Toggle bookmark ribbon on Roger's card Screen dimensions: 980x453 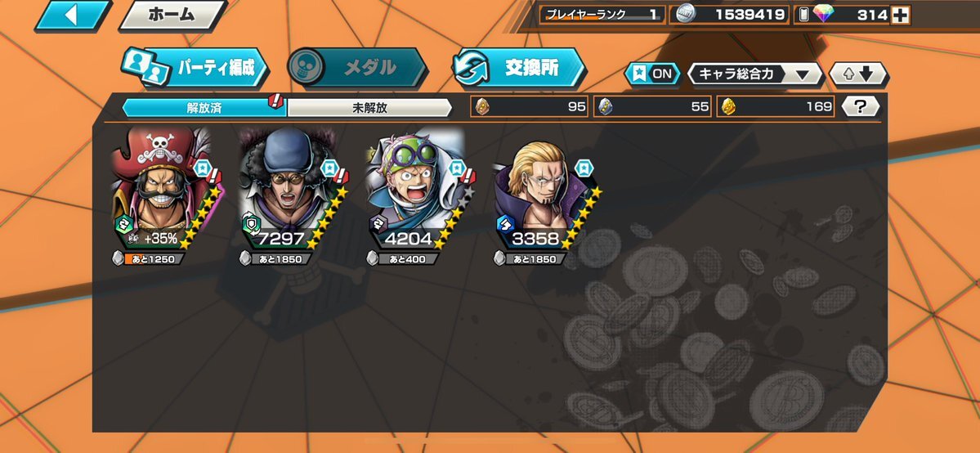click(x=202, y=168)
